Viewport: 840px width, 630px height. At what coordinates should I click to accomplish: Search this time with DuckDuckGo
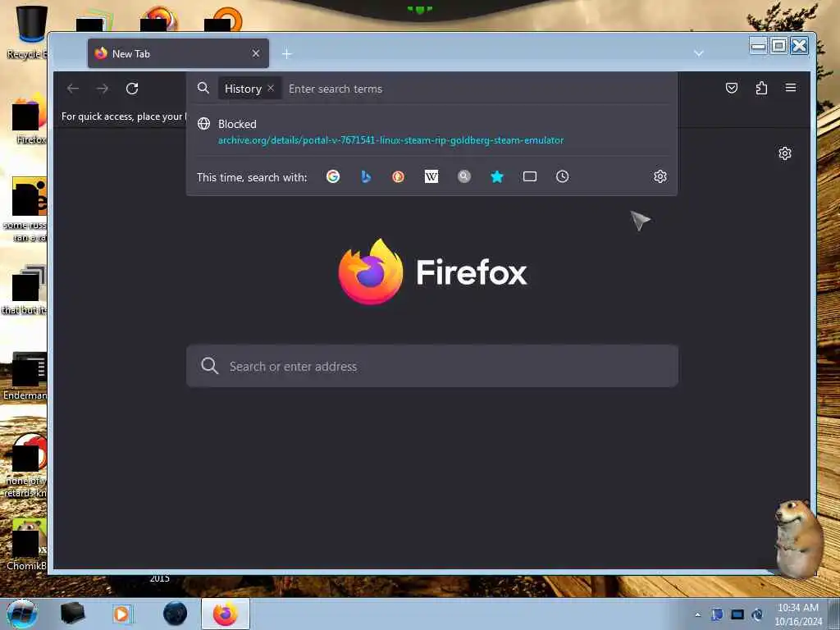398,176
